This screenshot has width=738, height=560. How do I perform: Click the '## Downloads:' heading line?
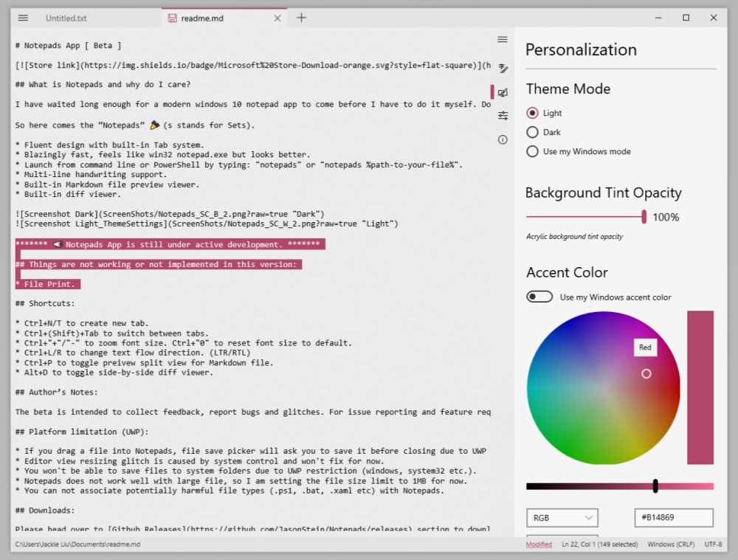45,511
